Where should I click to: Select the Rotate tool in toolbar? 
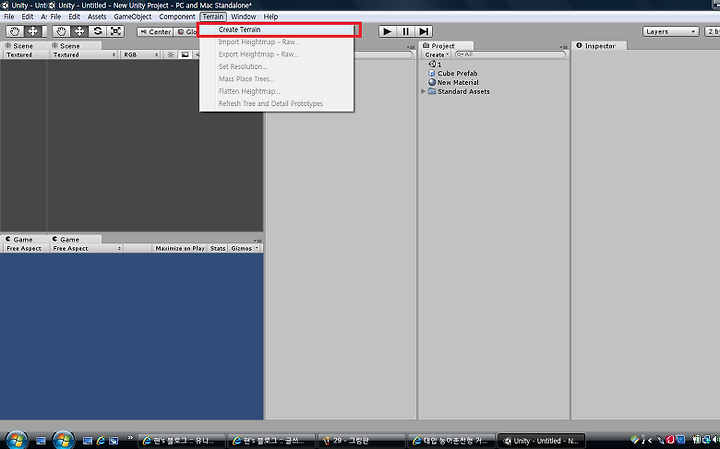click(97, 31)
